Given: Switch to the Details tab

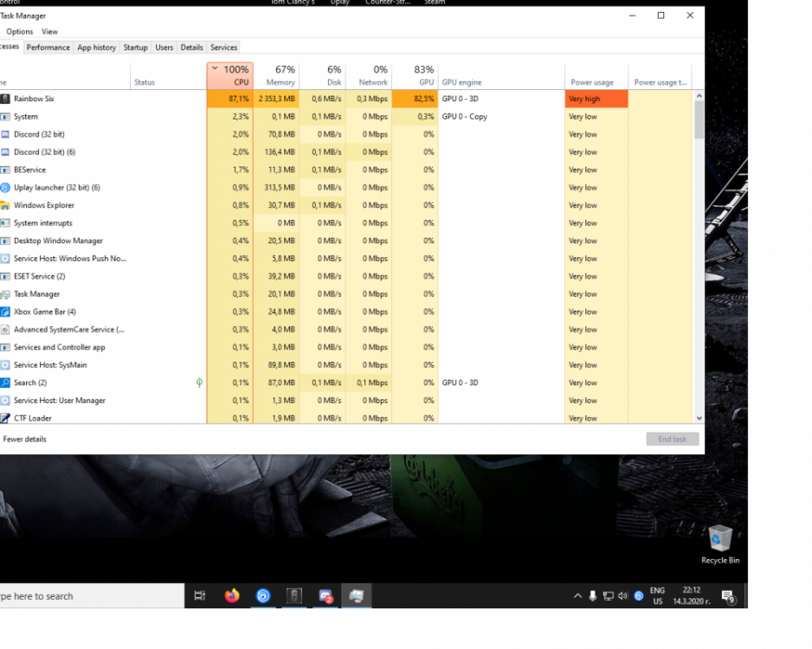Looking at the screenshot, I should pyautogui.click(x=191, y=47).
